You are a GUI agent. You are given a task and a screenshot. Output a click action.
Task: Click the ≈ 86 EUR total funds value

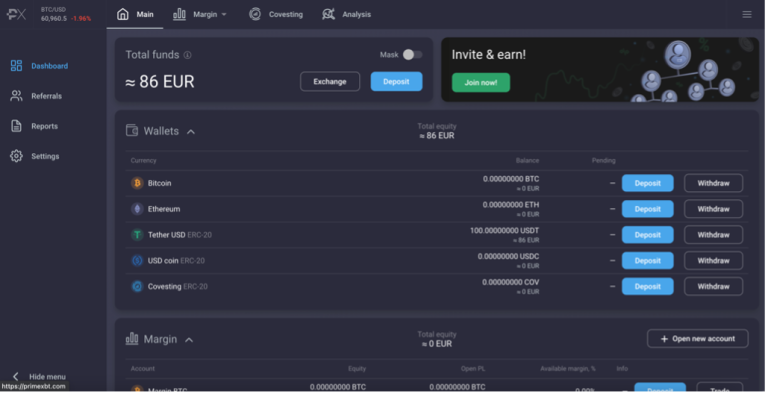161,82
